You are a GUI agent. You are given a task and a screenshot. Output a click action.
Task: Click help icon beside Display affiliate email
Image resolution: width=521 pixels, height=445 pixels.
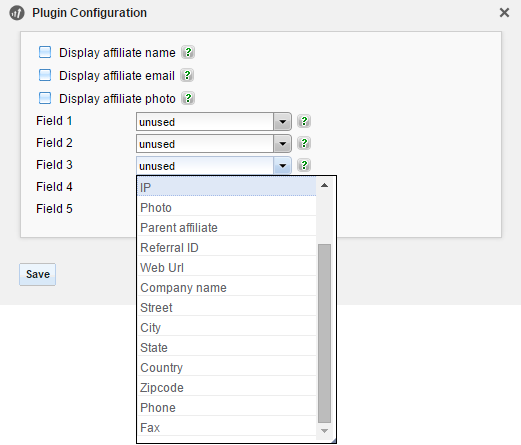pos(187,75)
